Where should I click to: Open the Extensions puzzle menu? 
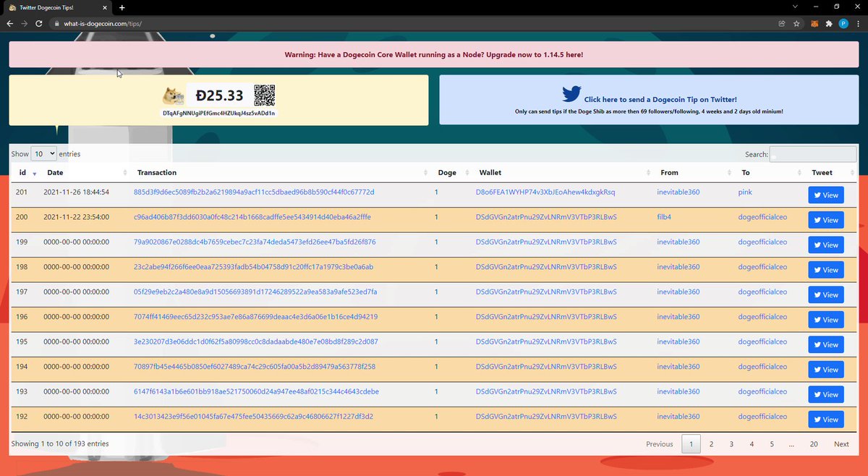(828, 23)
